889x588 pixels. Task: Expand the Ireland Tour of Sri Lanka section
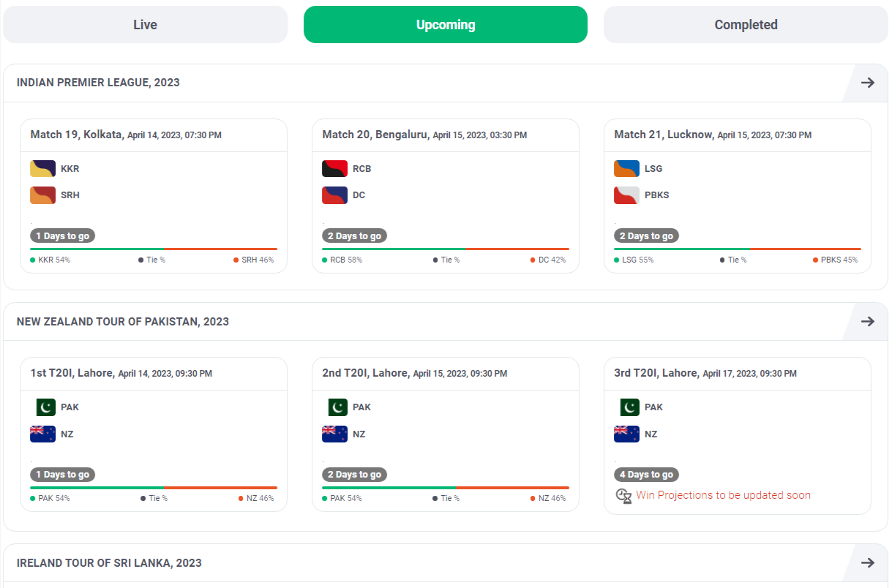[x=866, y=562]
